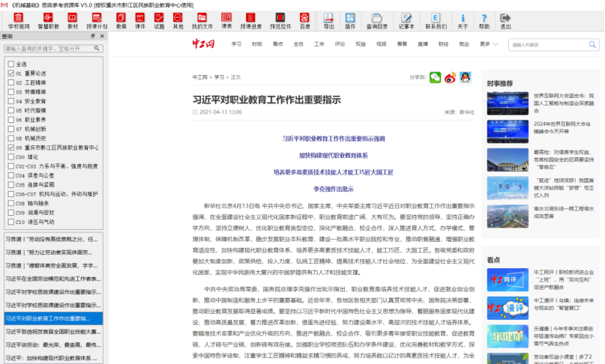Open the 教案 lesson plan icon

(x=121, y=21)
